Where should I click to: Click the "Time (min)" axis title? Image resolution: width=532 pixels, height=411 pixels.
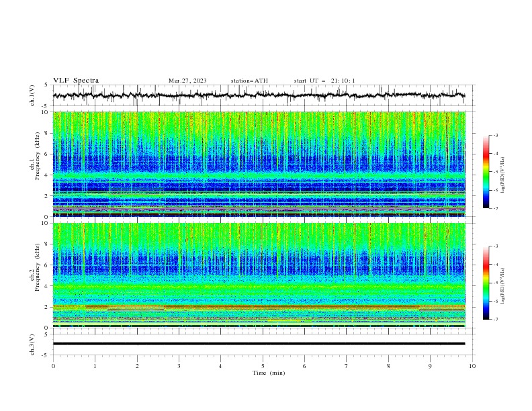(x=269, y=373)
